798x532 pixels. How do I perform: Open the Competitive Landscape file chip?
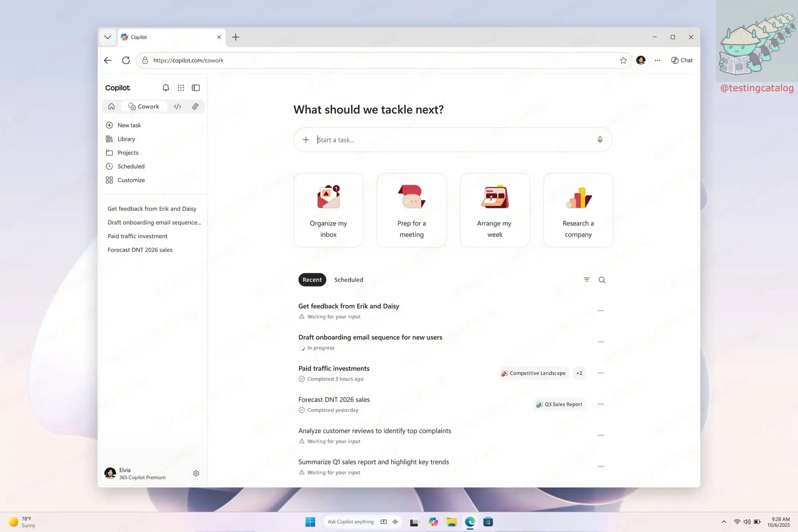coord(533,373)
